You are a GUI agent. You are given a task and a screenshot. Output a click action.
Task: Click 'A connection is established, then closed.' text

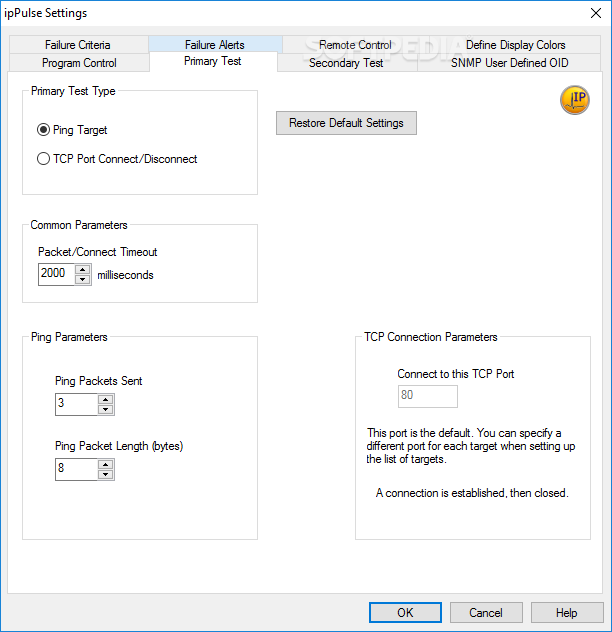[472, 493]
